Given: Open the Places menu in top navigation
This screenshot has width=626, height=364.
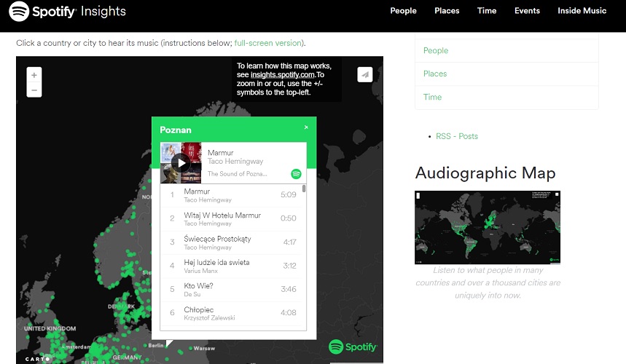Looking at the screenshot, I should (x=447, y=11).
